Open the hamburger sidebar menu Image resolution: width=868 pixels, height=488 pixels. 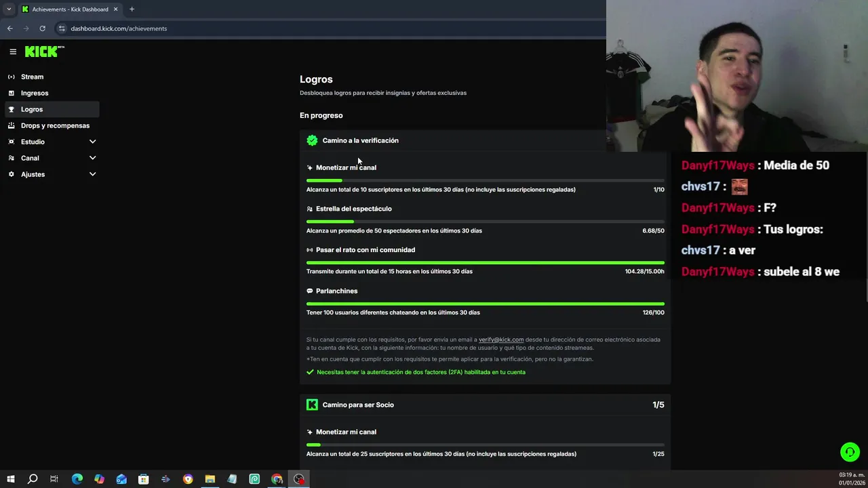tap(13, 52)
